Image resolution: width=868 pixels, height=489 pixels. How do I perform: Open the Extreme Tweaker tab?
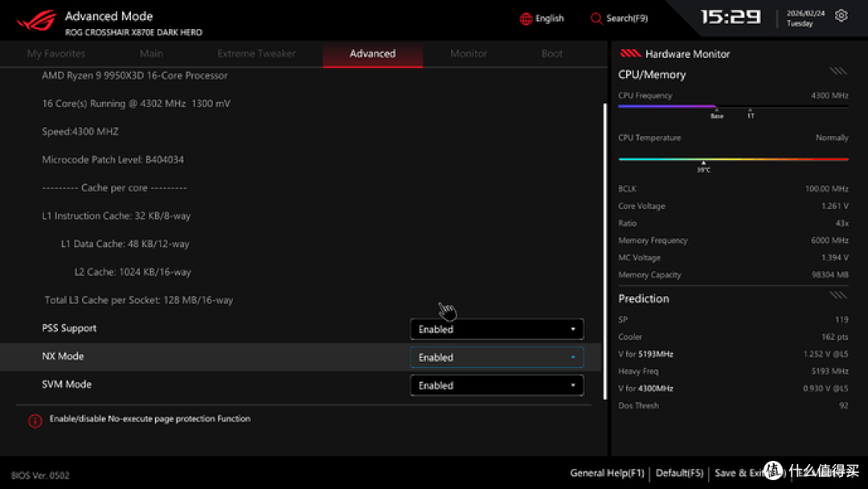(x=256, y=54)
